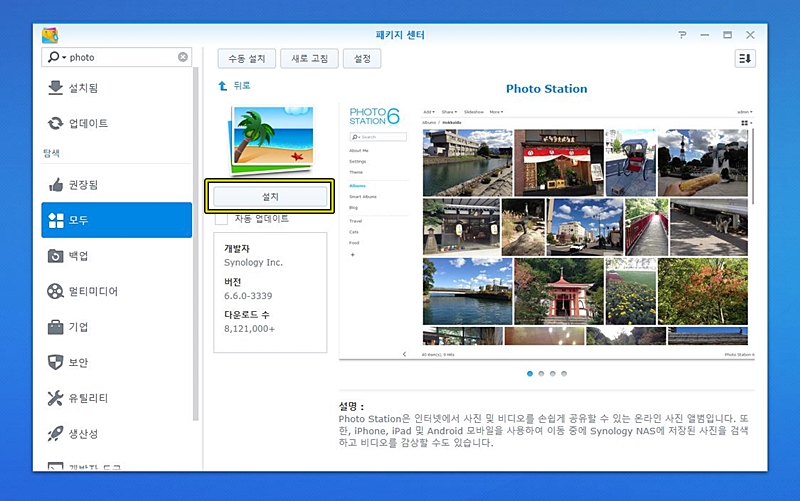Click the Synology Inc. developer text
Image resolution: width=800 pixels, height=501 pixels.
[253, 262]
